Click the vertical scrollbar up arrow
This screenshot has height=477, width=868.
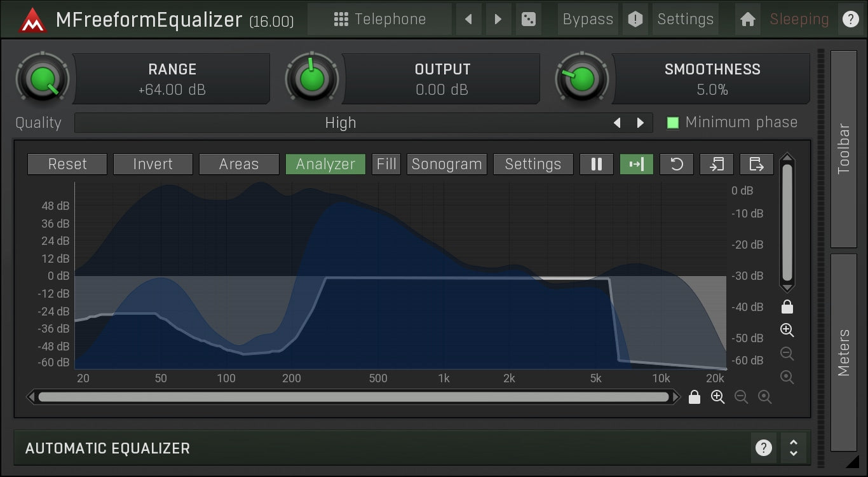[787, 158]
